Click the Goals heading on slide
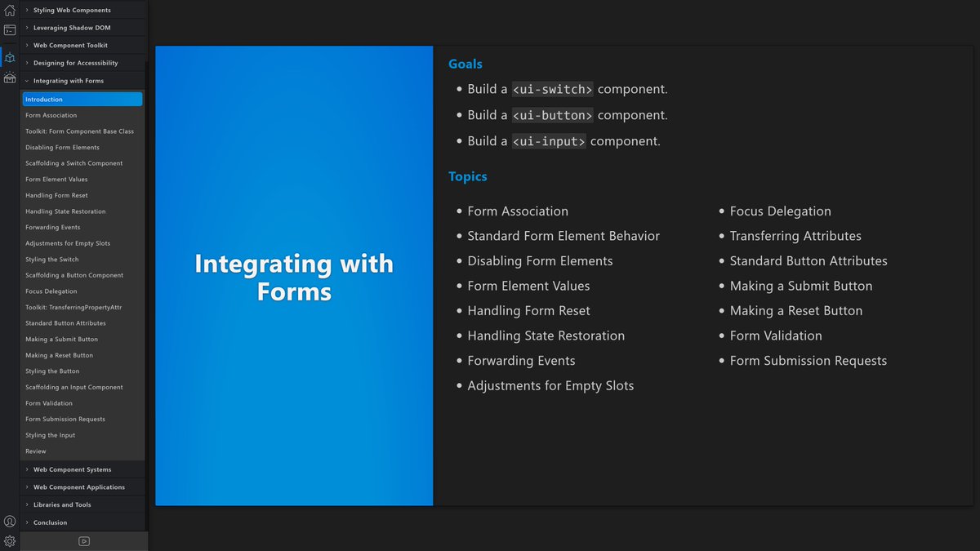The width and height of the screenshot is (980, 551). (465, 64)
